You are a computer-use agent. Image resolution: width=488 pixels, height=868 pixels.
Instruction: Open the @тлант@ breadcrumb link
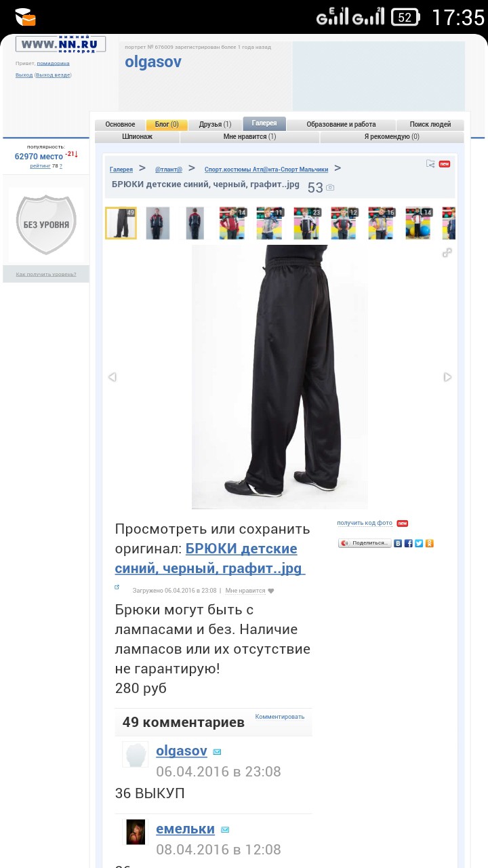(x=169, y=170)
